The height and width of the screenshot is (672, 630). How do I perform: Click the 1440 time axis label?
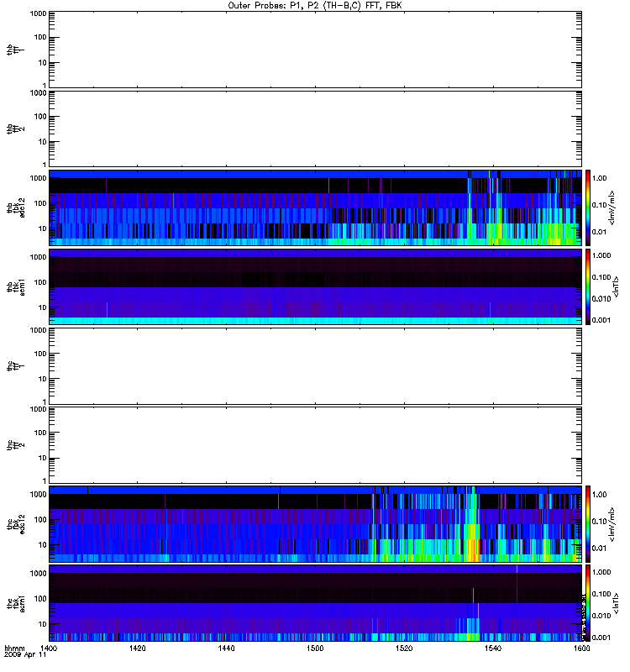[226, 648]
